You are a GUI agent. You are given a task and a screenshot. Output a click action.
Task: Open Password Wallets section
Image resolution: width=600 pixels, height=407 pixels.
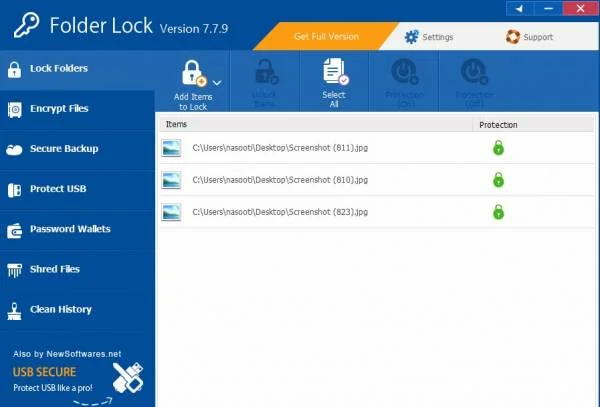pyautogui.click(x=77, y=230)
